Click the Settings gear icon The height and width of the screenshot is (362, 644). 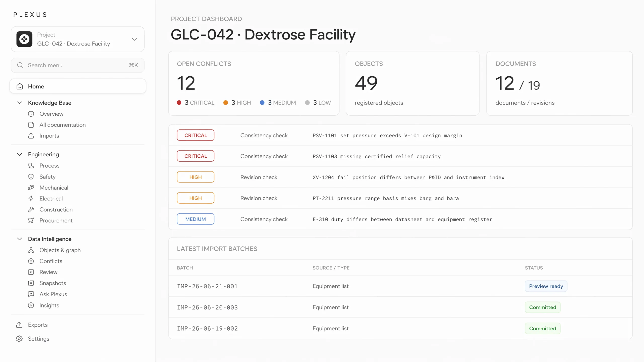coord(19,339)
